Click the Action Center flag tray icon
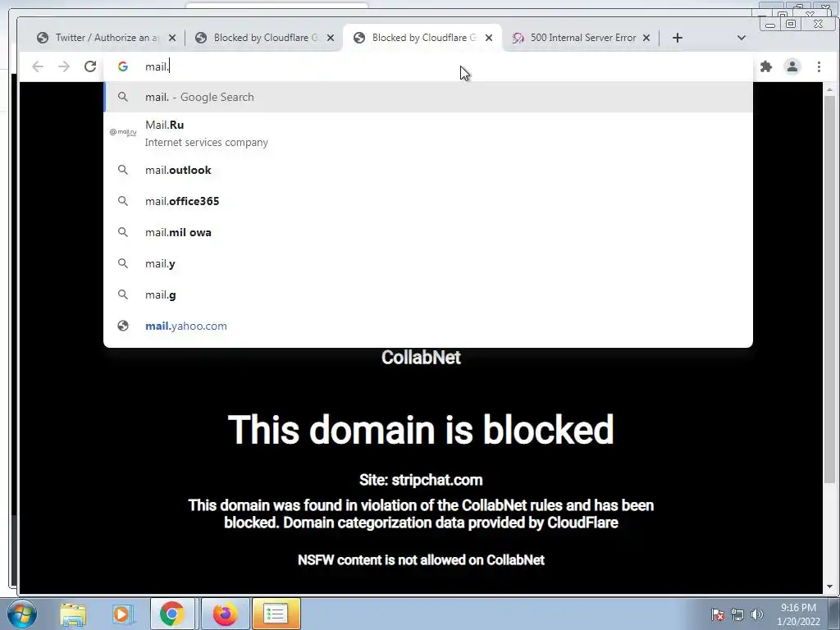Viewport: 840px width, 630px height. (718, 614)
